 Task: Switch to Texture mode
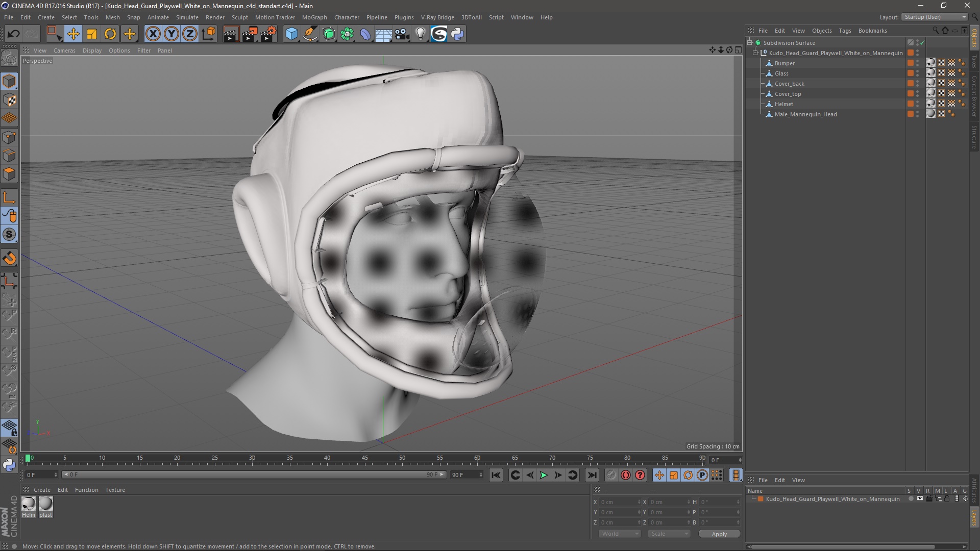pyautogui.click(x=9, y=100)
